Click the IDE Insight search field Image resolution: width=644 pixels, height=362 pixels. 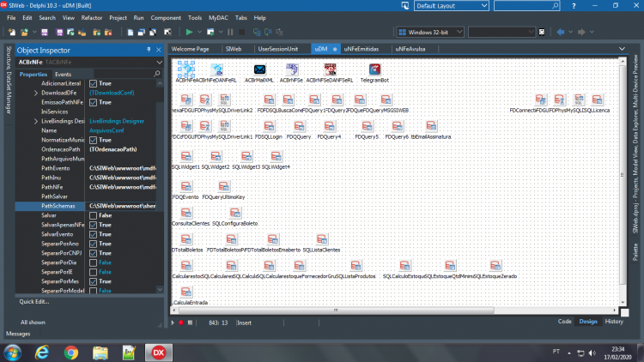pyautogui.click(x=526, y=6)
